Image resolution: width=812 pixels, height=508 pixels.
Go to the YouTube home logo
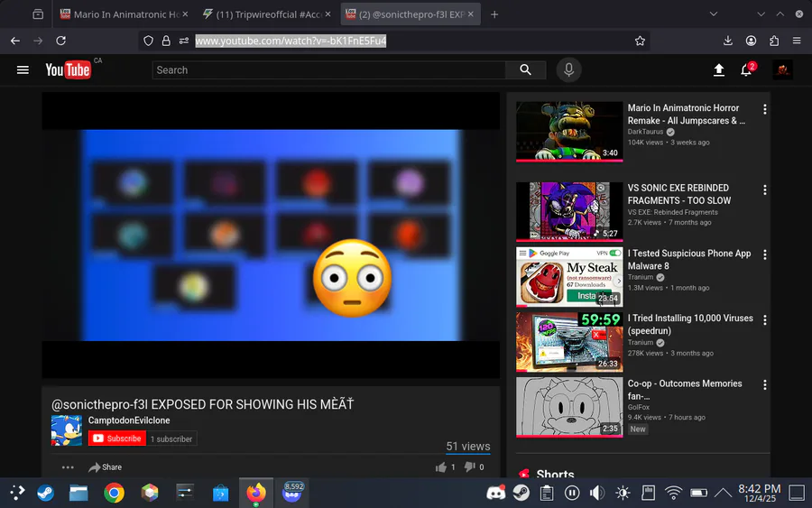point(68,69)
